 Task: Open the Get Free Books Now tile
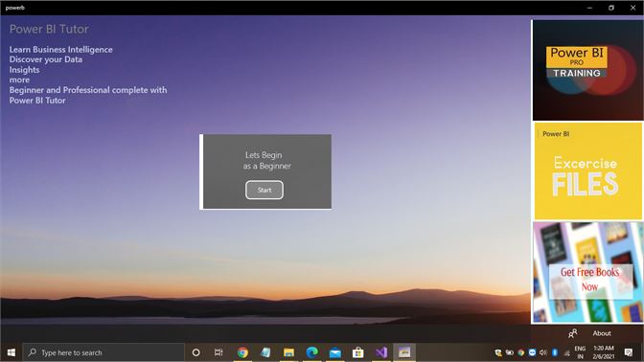[x=587, y=273]
